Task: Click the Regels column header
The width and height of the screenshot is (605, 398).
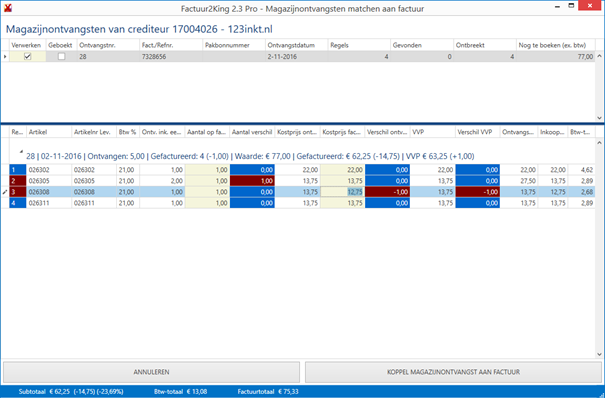Action: [x=359, y=45]
